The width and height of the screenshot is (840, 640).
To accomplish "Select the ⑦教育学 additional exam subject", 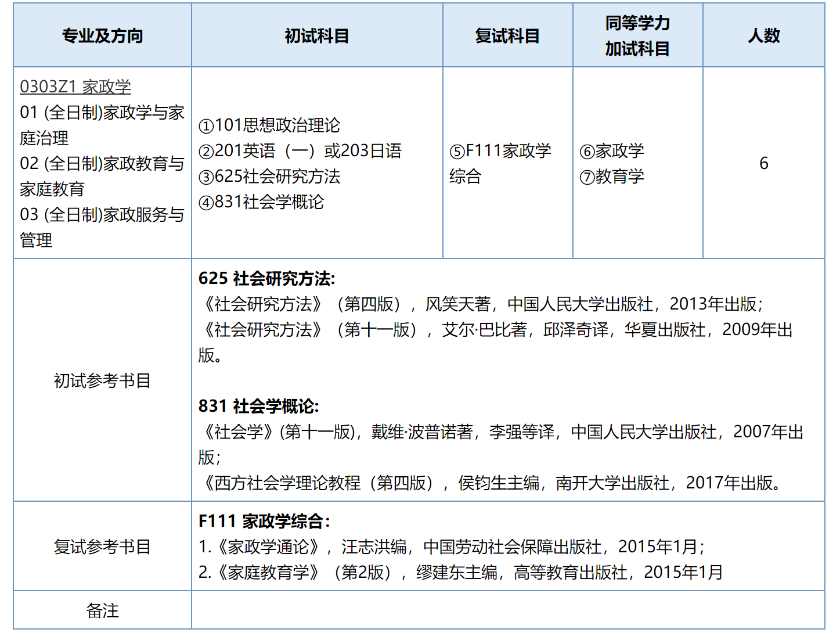I will coord(612,176).
